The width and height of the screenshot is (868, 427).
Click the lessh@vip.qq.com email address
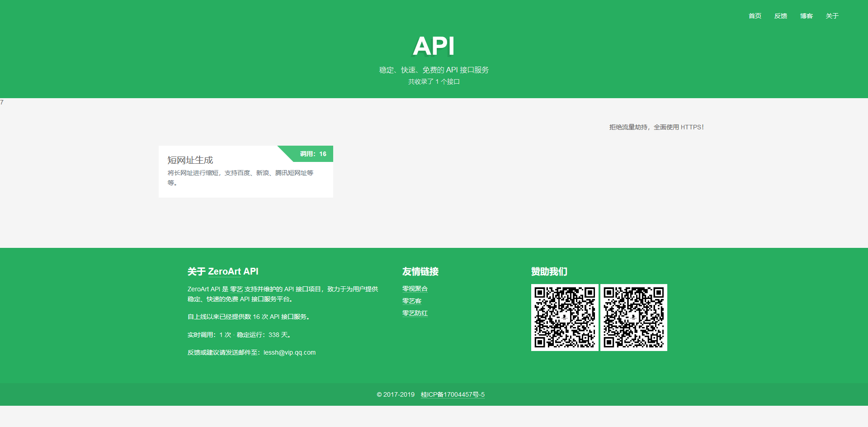(x=289, y=352)
